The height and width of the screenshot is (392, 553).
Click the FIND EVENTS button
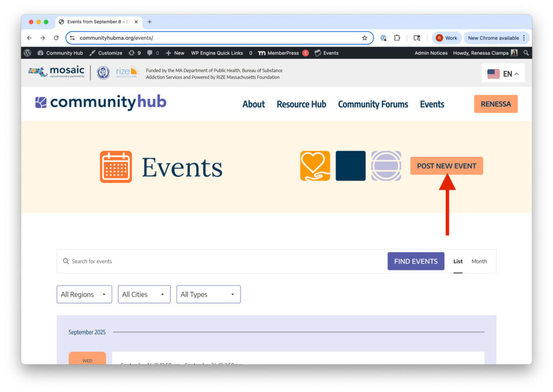pos(416,261)
